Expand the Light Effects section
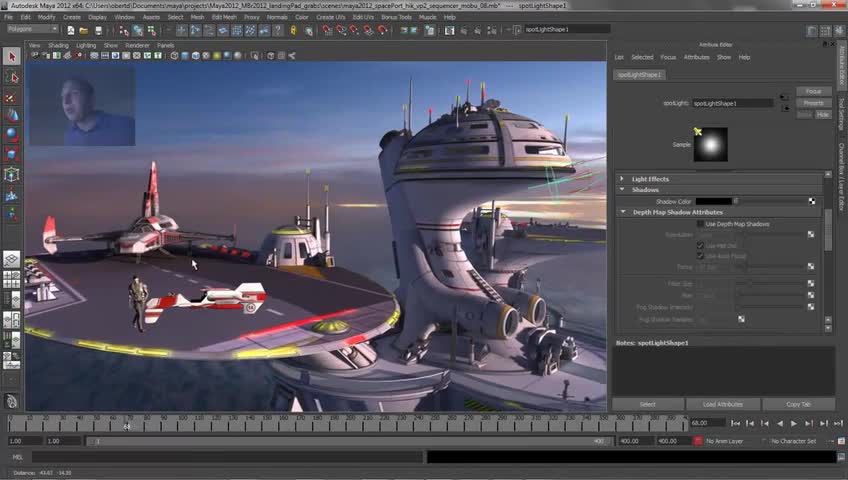Viewport: 848px width, 480px height. coord(650,179)
